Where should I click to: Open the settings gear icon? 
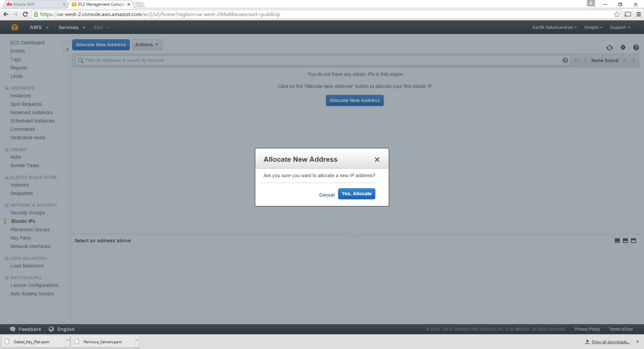(x=623, y=47)
